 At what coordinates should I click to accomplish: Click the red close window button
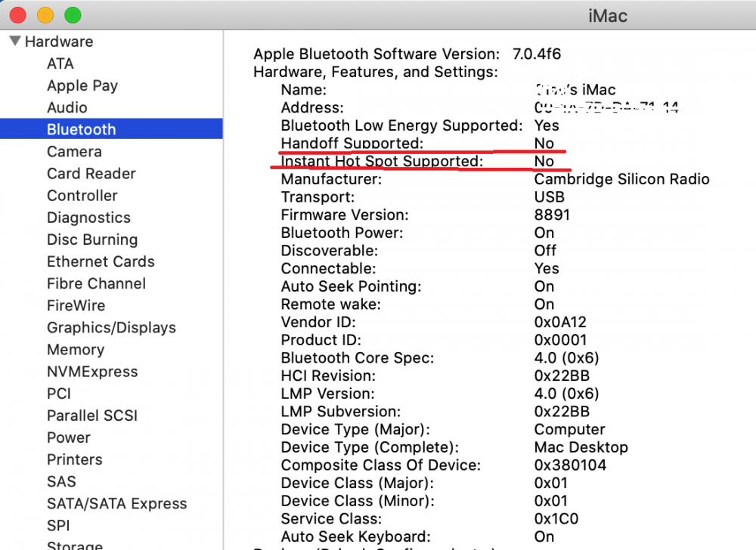(18, 15)
